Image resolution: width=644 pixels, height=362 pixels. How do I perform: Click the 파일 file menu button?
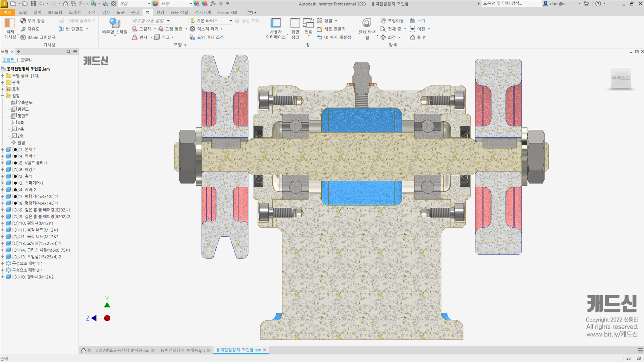[x=7, y=12]
